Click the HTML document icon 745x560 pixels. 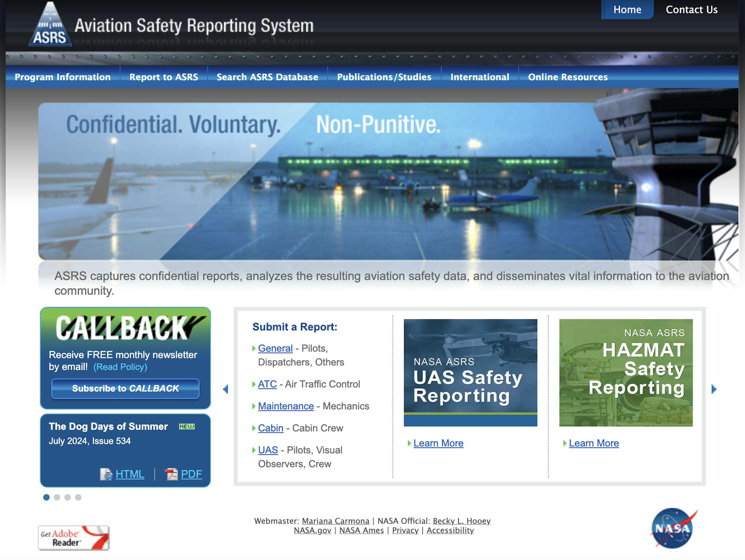tap(106, 474)
